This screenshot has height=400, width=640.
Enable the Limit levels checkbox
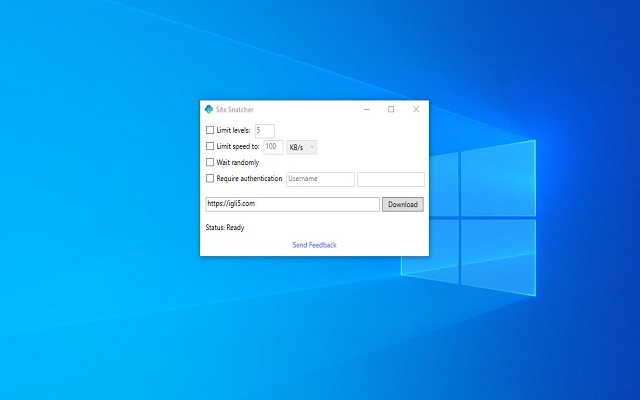(210, 130)
